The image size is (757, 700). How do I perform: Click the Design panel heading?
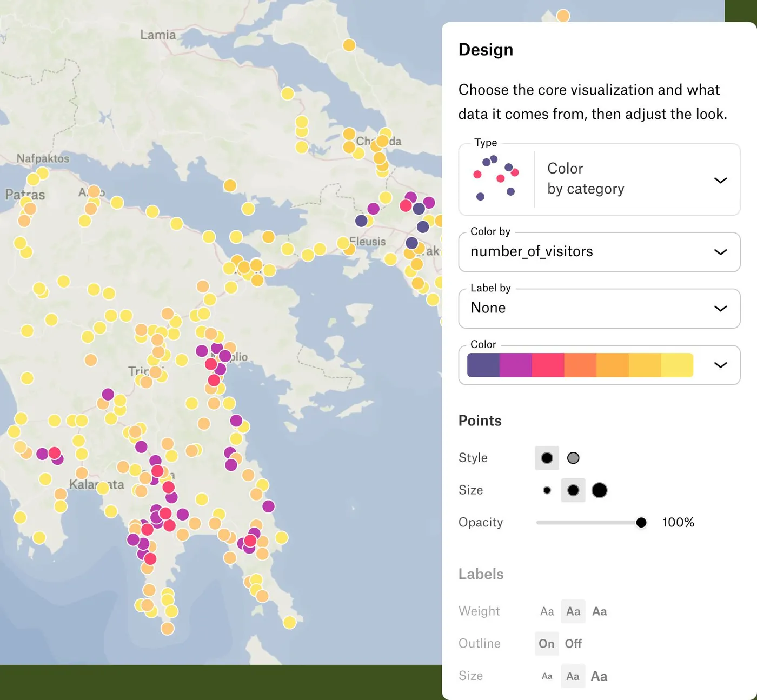tap(486, 50)
